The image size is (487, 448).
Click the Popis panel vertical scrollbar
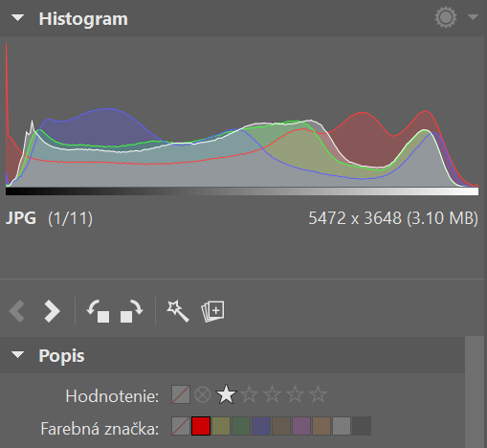tap(475, 392)
